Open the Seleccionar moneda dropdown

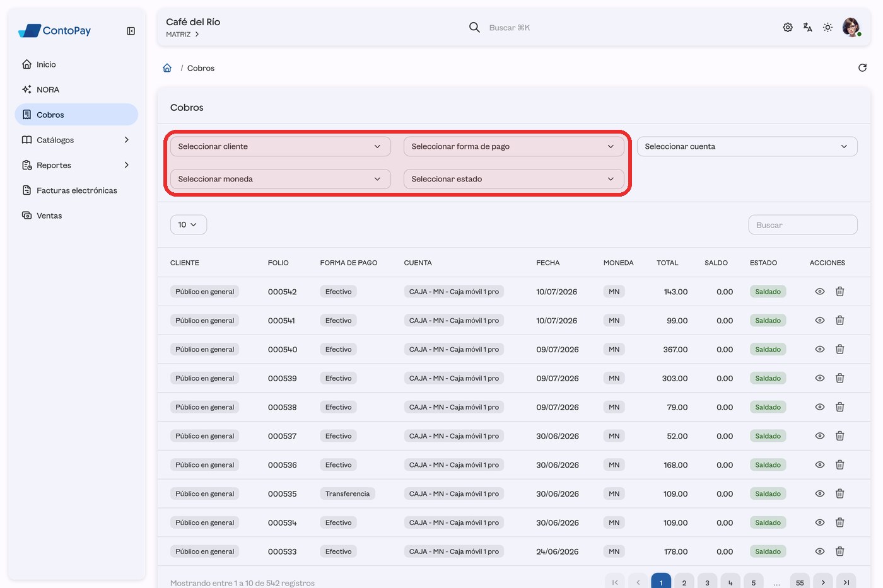click(x=281, y=179)
